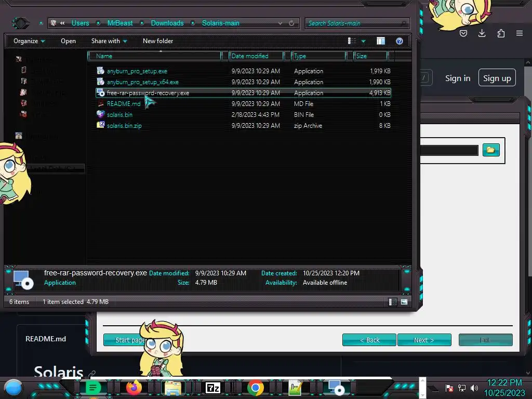532x399 pixels.
Task: Show hidden tray icons arrow
Action: 433,388
